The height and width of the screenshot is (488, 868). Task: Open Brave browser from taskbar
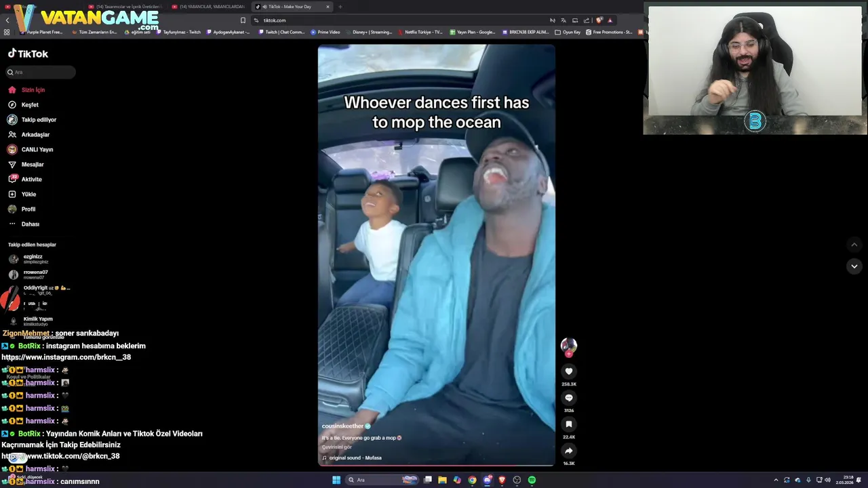point(502,480)
